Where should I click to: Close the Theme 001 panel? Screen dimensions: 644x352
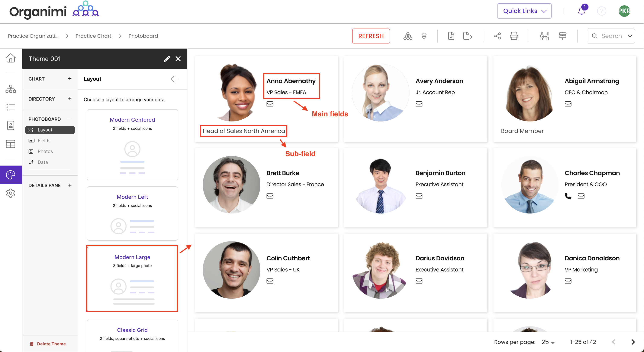pos(178,59)
